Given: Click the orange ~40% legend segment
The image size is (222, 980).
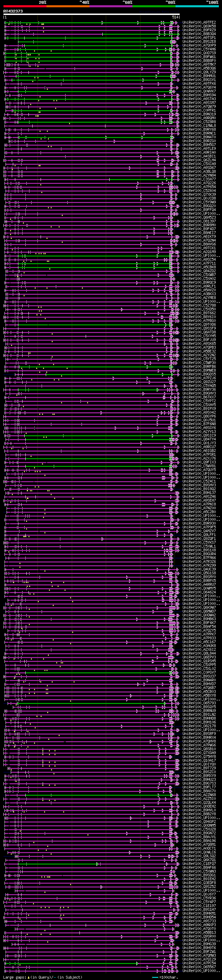Looking at the screenshot, I should tap(68, 6).
